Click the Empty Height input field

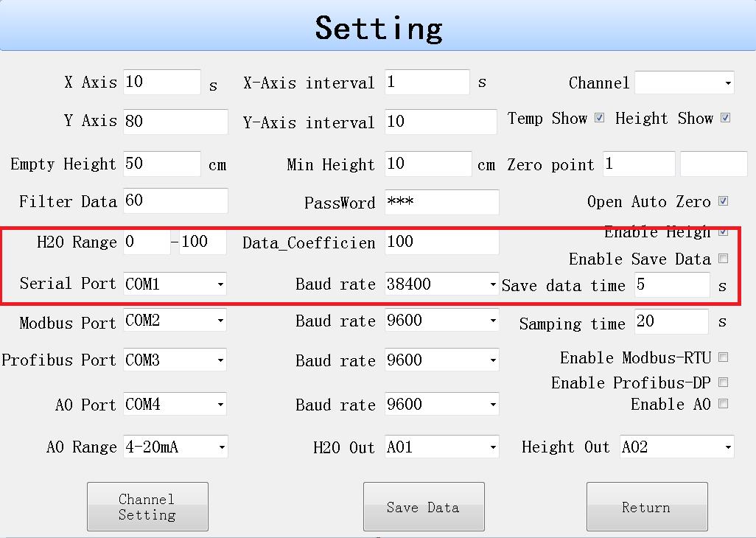pos(161,164)
